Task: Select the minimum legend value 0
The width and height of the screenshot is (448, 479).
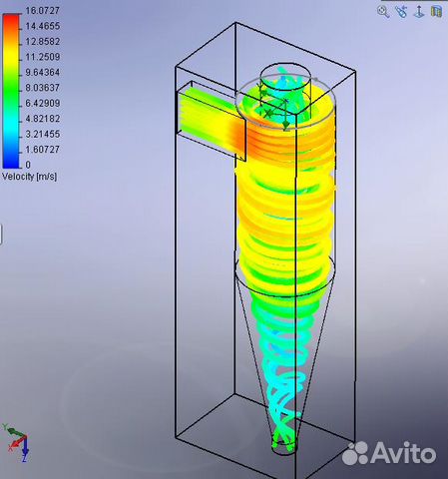Action: click(28, 165)
